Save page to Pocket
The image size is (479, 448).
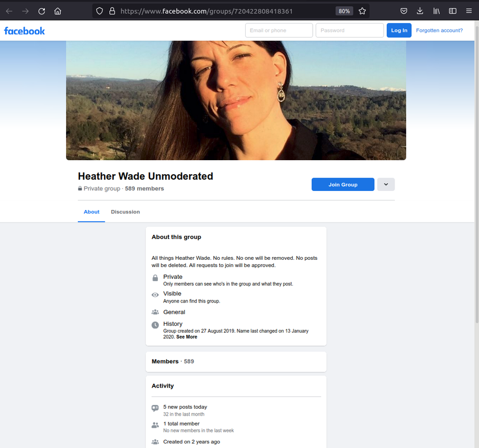coord(403,11)
